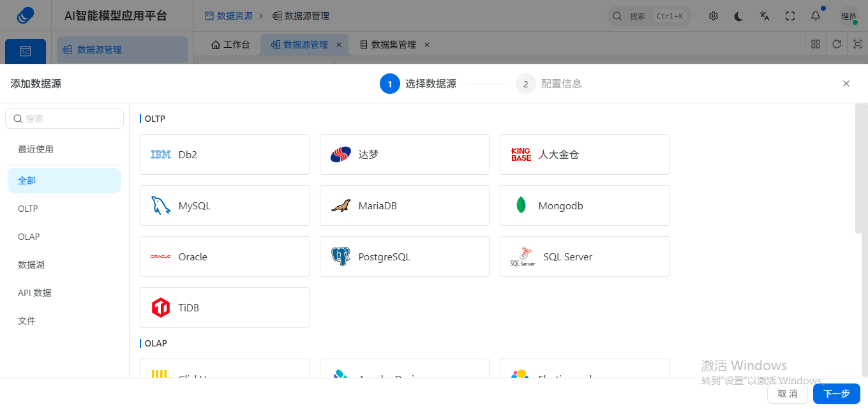Select the Oracle data source

click(x=225, y=257)
